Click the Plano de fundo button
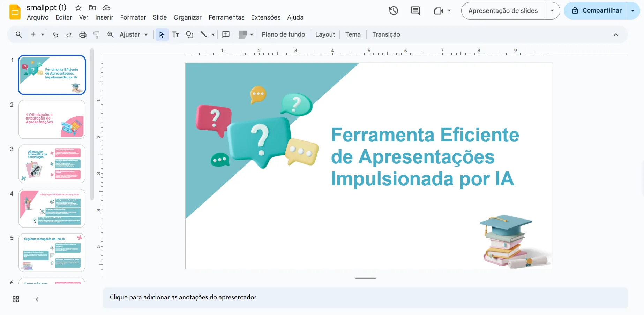The image size is (644, 315). 283,34
